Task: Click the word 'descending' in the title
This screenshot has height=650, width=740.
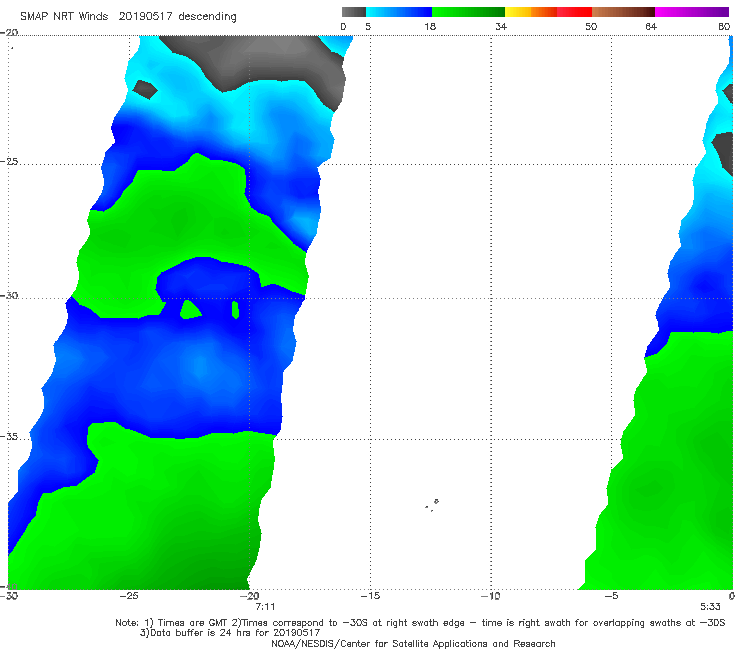Action: [207, 17]
